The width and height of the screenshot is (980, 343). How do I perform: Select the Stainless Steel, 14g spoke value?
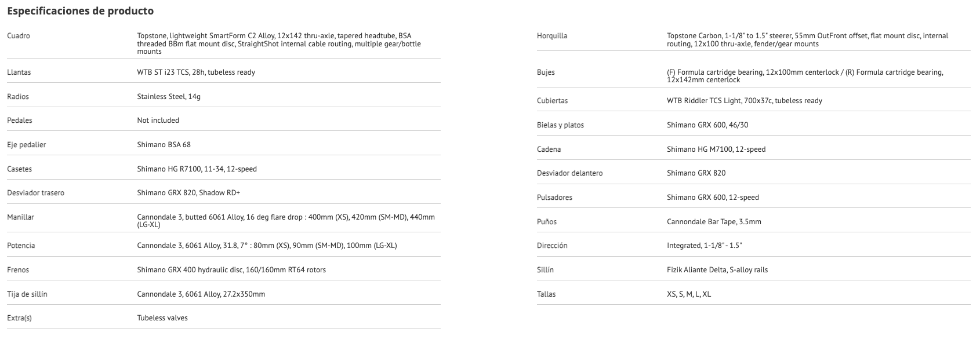coord(168,97)
